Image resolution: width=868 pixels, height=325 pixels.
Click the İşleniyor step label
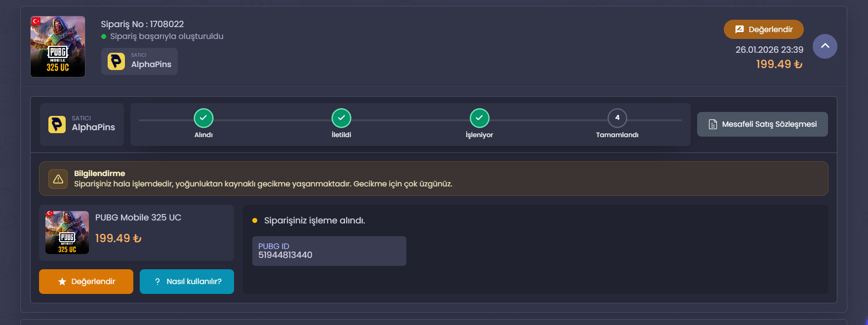pos(479,135)
